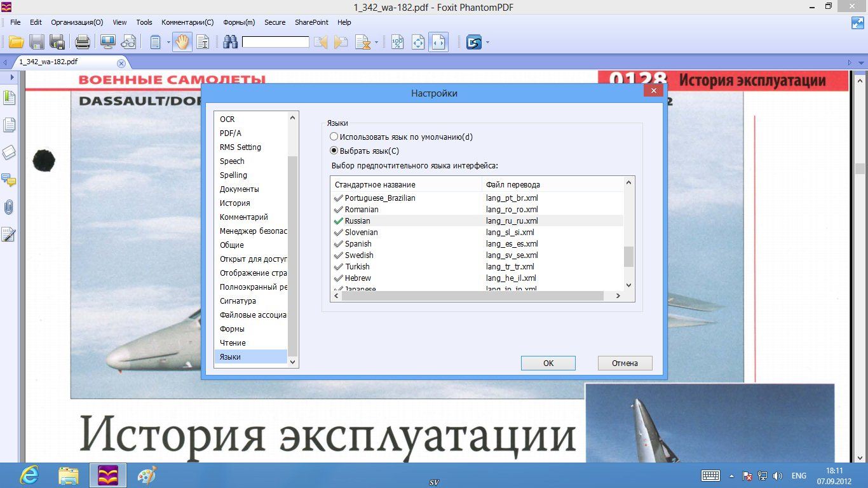The width and height of the screenshot is (868, 488).
Task: Open the Tools menu
Action: pos(144,22)
